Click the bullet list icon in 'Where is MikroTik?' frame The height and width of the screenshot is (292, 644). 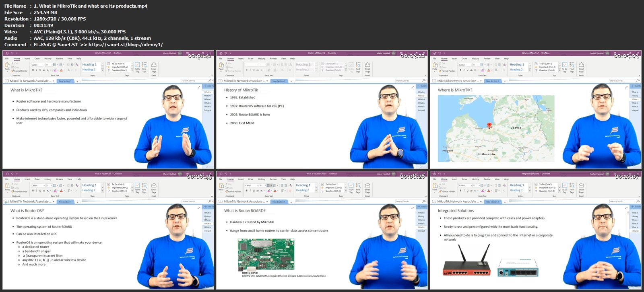click(482, 65)
